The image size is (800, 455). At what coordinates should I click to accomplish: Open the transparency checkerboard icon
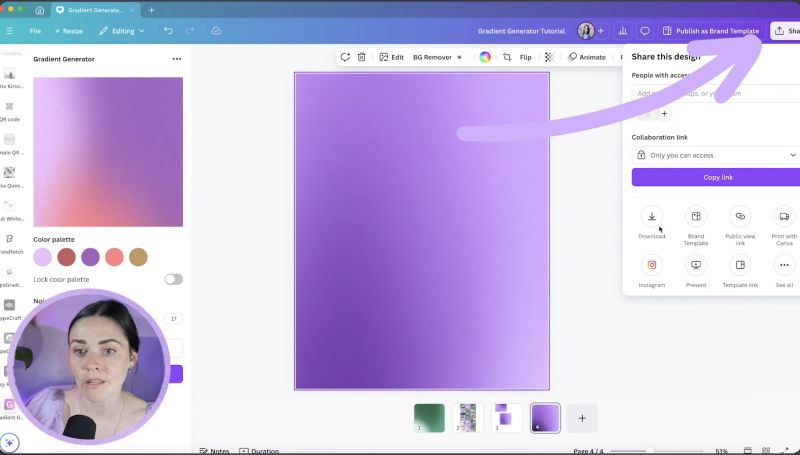549,57
